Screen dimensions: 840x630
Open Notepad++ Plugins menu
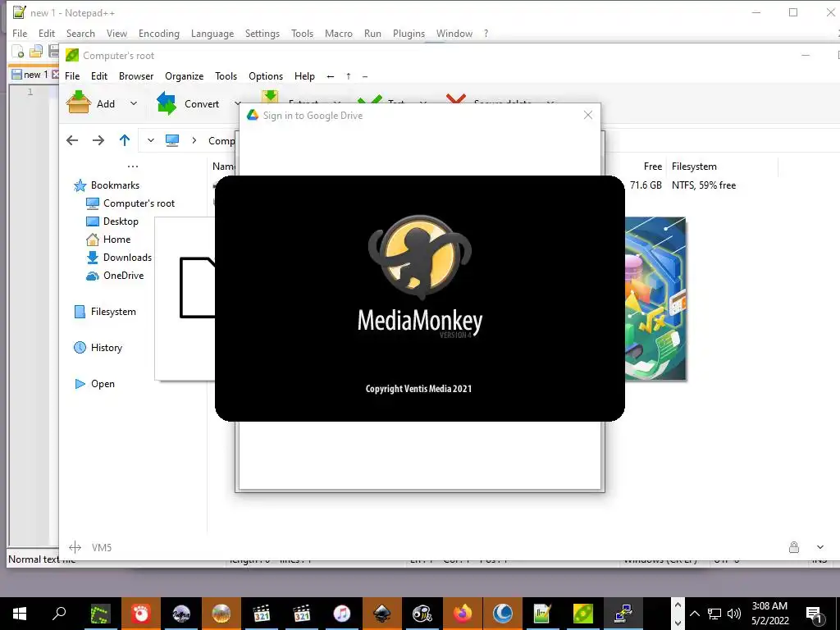[x=409, y=33]
